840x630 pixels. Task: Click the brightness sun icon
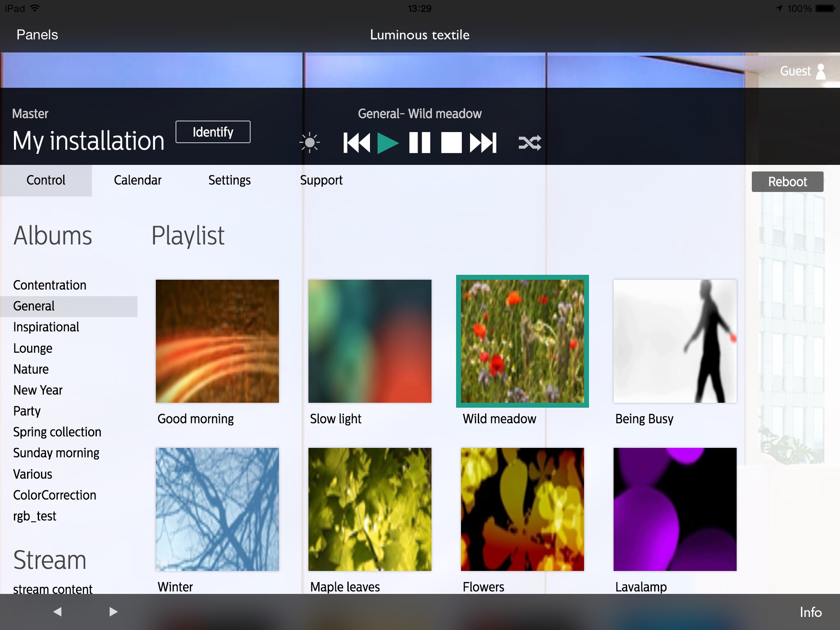[310, 143]
